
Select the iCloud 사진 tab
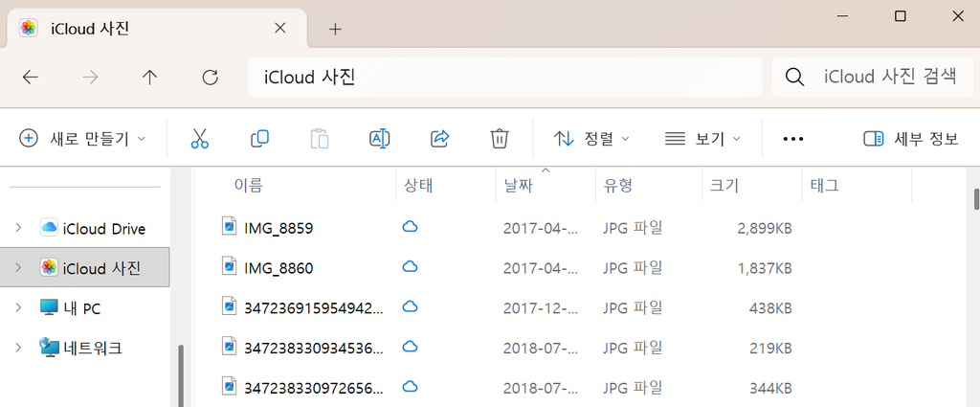point(156,28)
